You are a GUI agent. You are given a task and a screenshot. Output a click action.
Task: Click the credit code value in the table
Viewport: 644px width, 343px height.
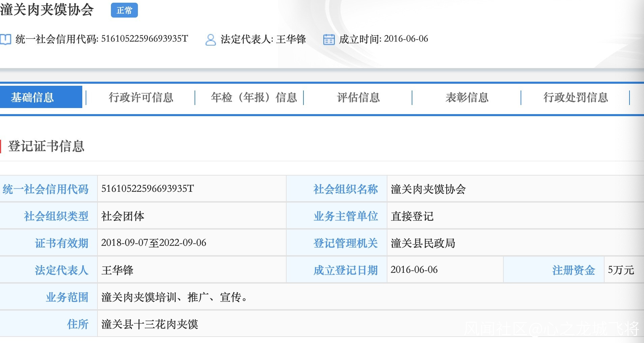[148, 188]
